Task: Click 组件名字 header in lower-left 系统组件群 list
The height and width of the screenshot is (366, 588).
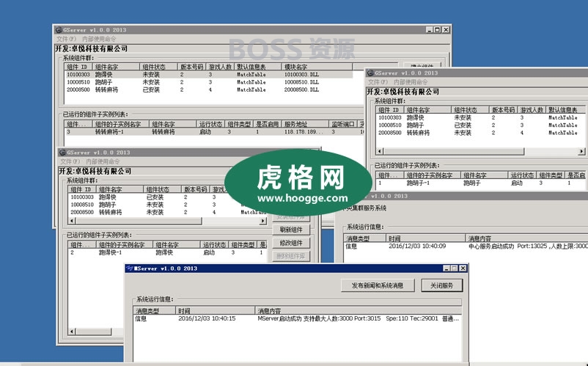Action: (x=120, y=189)
